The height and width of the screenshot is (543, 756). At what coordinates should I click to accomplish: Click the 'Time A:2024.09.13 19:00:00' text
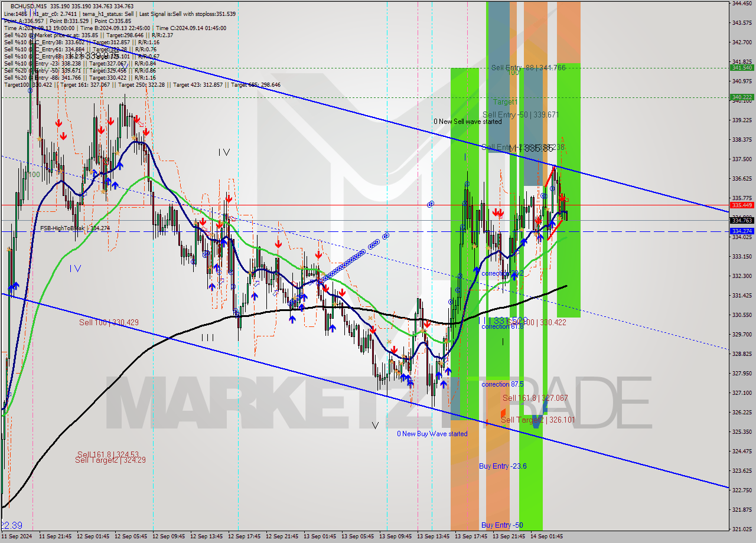coord(39,28)
